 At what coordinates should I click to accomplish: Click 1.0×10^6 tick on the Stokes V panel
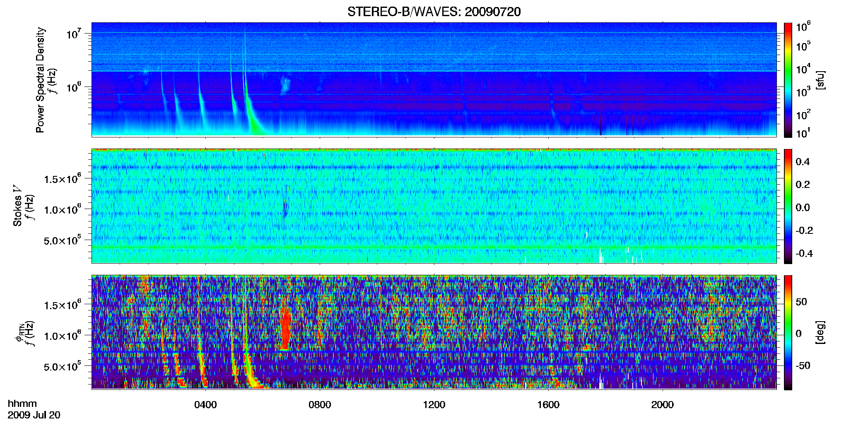(x=62, y=209)
